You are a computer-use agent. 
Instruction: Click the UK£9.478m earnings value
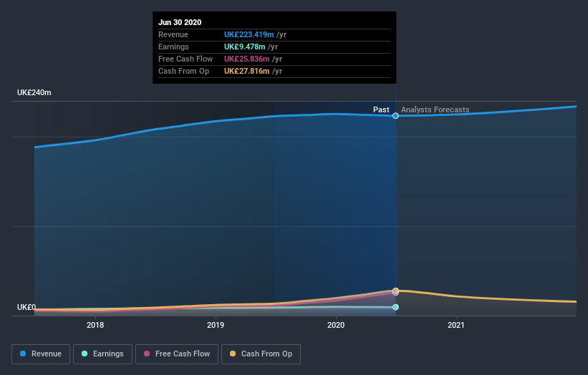click(244, 47)
